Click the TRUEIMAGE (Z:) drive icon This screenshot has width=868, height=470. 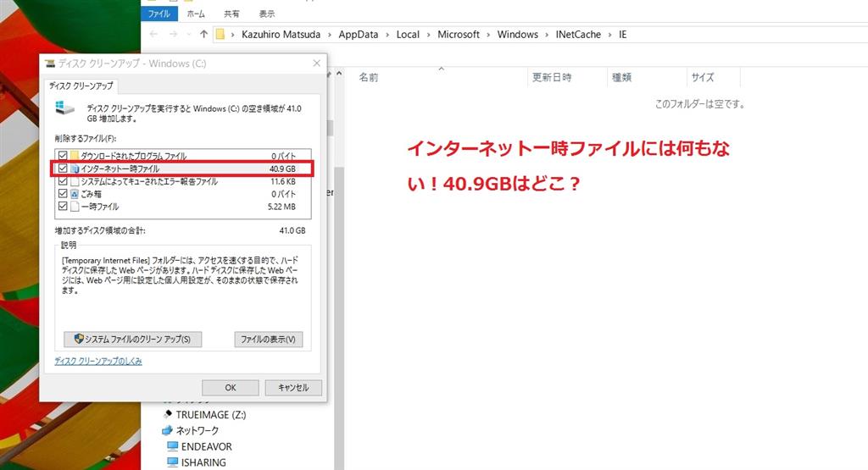coord(168,414)
